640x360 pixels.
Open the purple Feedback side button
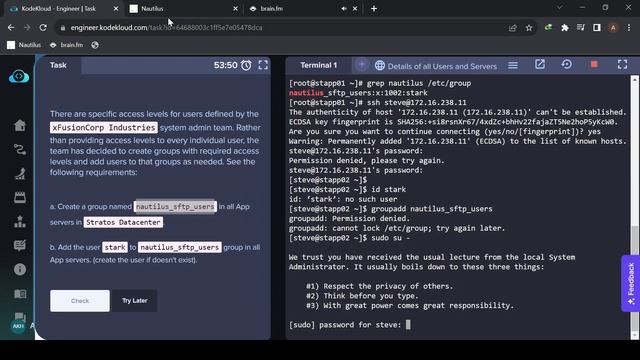click(x=631, y=284)
